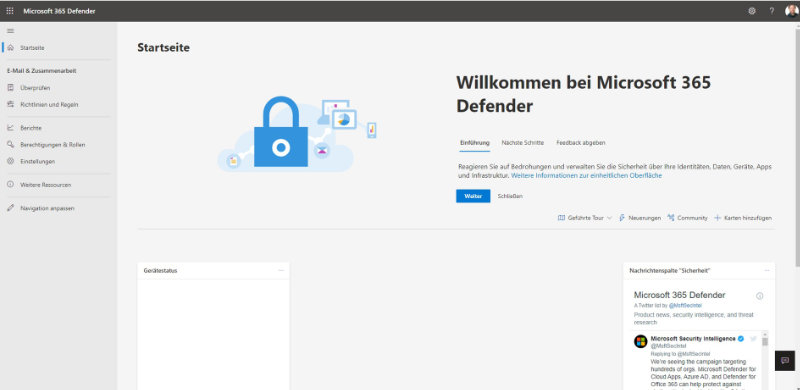Click the Gerätestatus card title

point(160,271)
